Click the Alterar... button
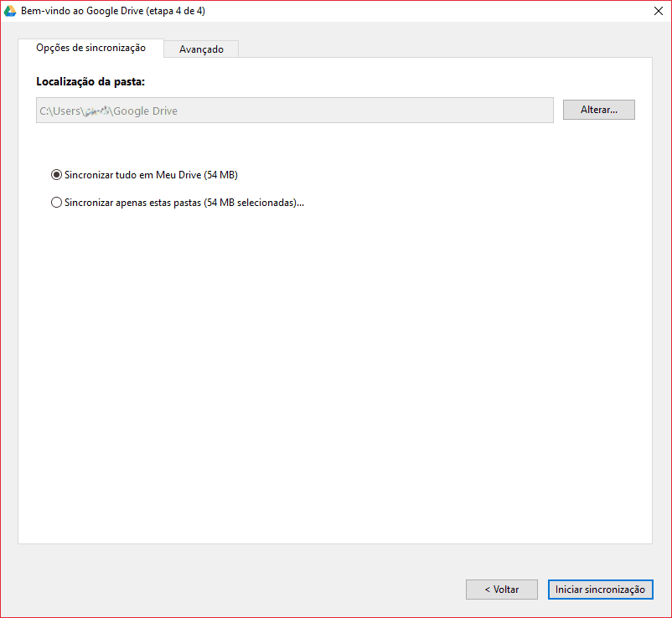This screenshot has width=672, height=618. pos(599,110)
